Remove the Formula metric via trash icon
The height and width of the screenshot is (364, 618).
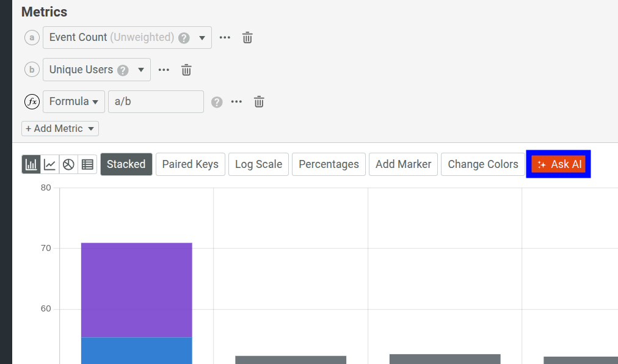[x=258, y=101]
